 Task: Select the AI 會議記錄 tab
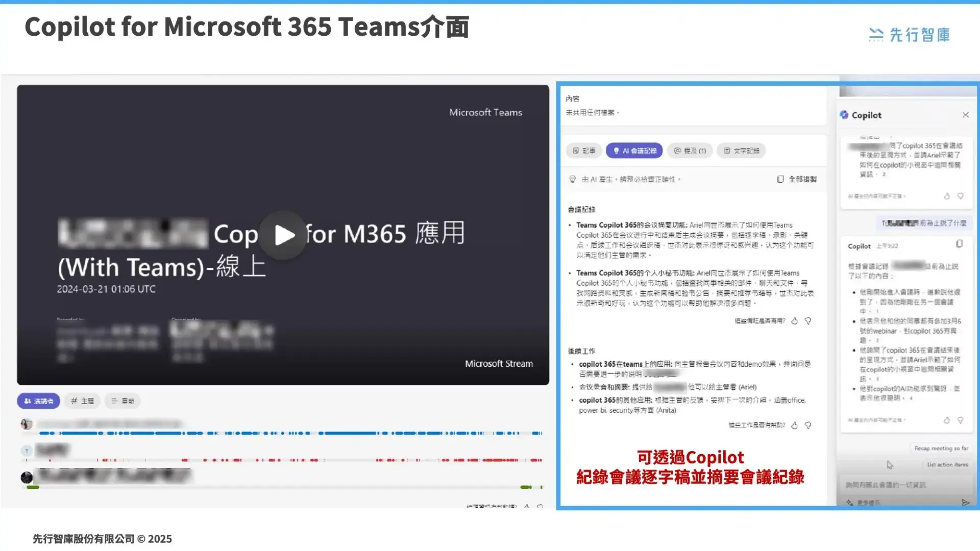point(634,151)
